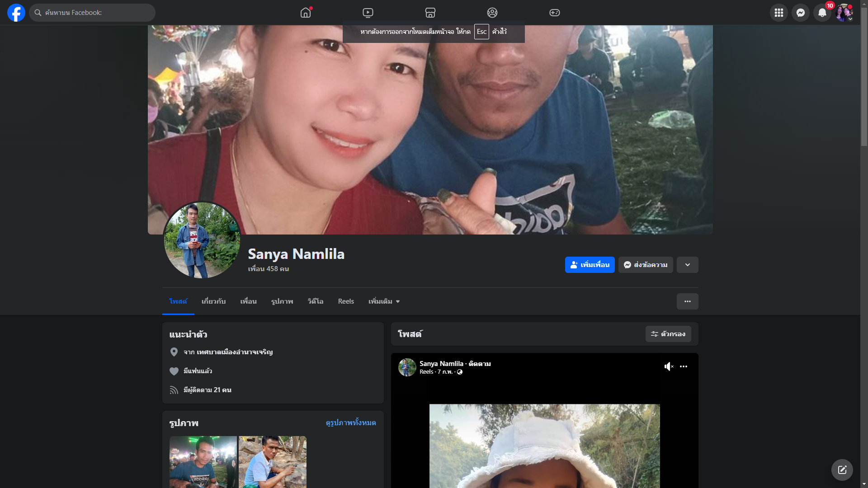
Task: Unmute the reel's muted speaker icon
Action: 669,366
